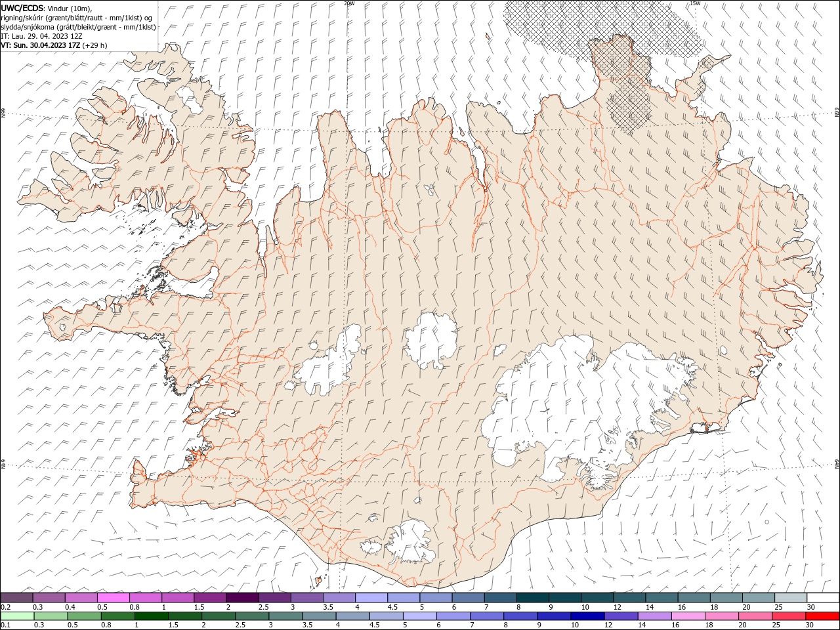This screenshot has height=630, width=840.
Task: Click the 25 crimson swatch, lower legend row
Action: [x=787, y=616]
